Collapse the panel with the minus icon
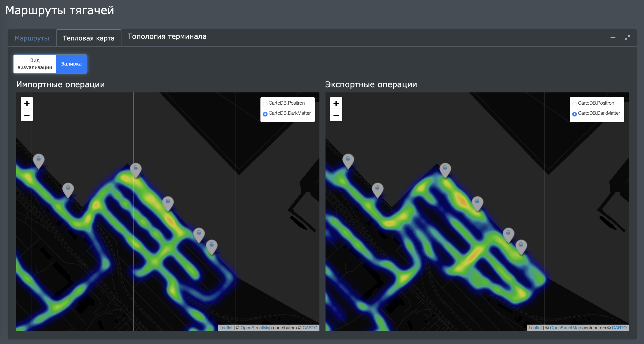This screenshot has height=344, width=644. click(x=613, y=37)
